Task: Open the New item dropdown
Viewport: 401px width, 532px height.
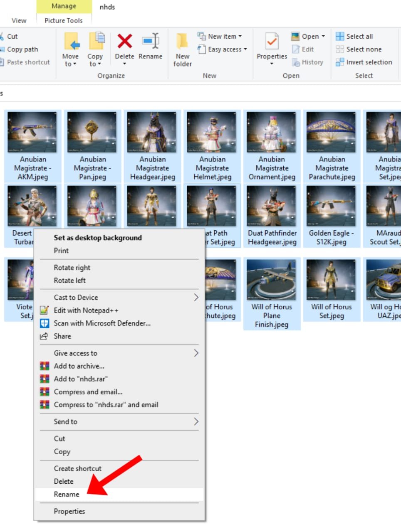Action: click(220, 37)
